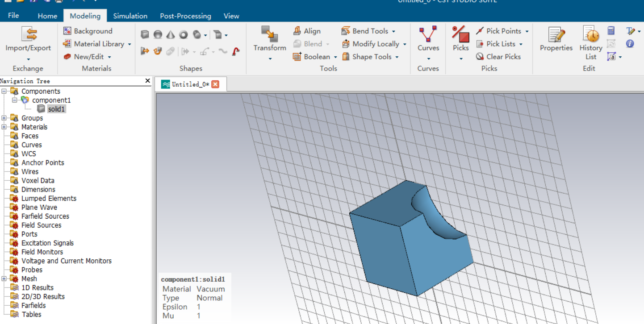This screenshot has width=644, height=324.
Task: Click Modify Locally
Action: click(374, 44)
